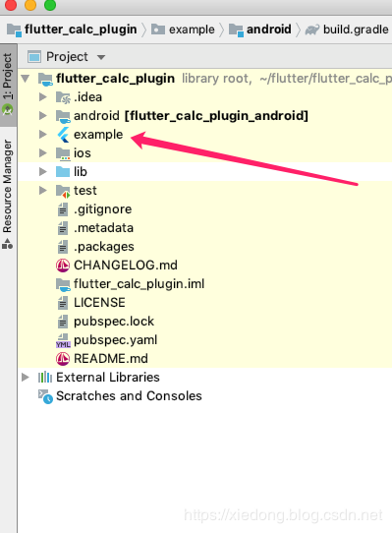392x533 pixels.
Task: Click the Flutter icon beside example
Action: (63, 135)
